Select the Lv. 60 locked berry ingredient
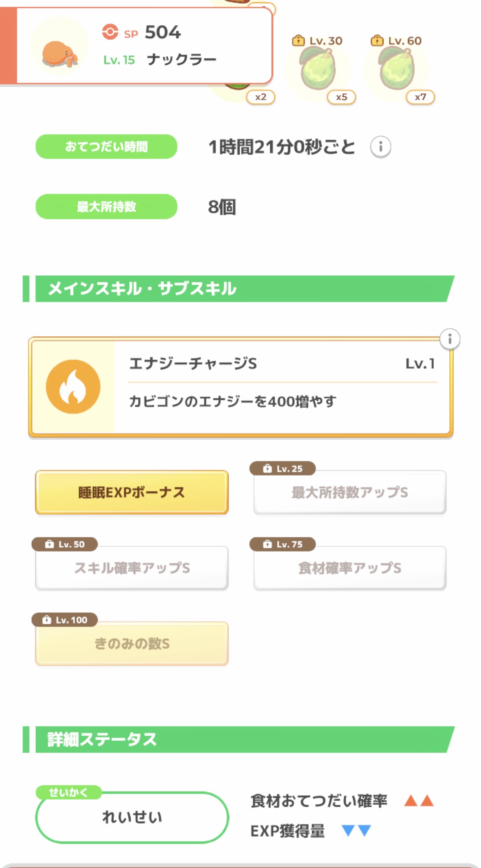 (x=397, y=68)
